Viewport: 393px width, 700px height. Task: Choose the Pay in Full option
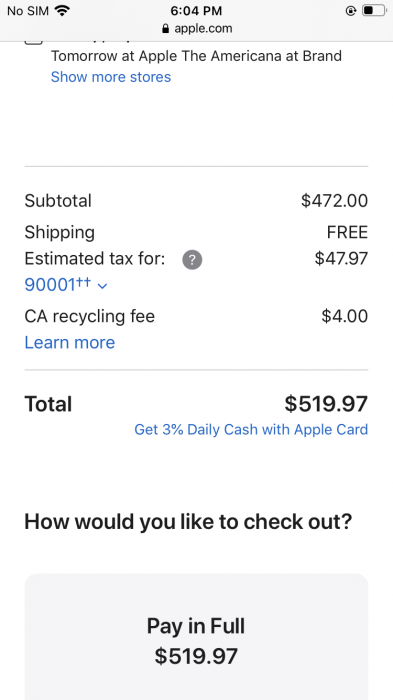(x=196, y=637)
